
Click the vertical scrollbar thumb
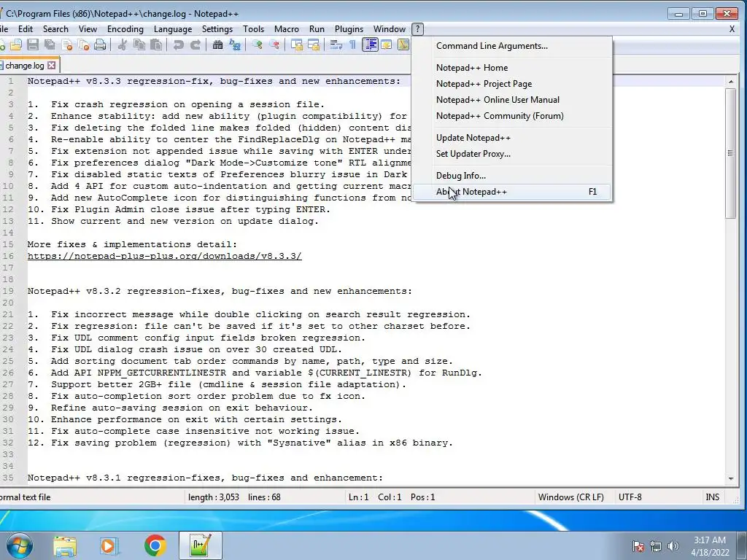click(731, 153)
